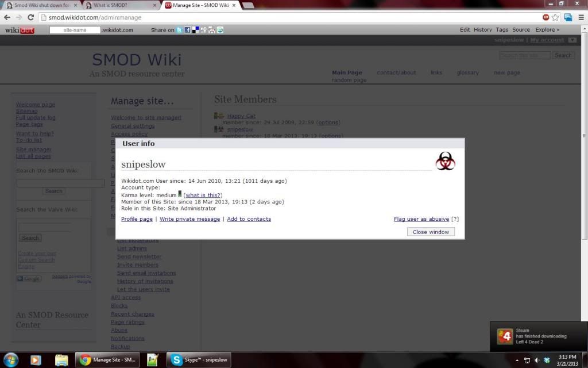Click 'glossary' in top navigation

(x=467, y=72)
